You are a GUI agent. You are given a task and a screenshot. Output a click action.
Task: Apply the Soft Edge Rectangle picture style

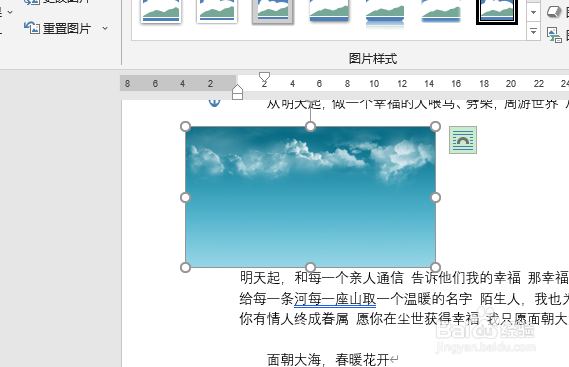click(441, 11)
